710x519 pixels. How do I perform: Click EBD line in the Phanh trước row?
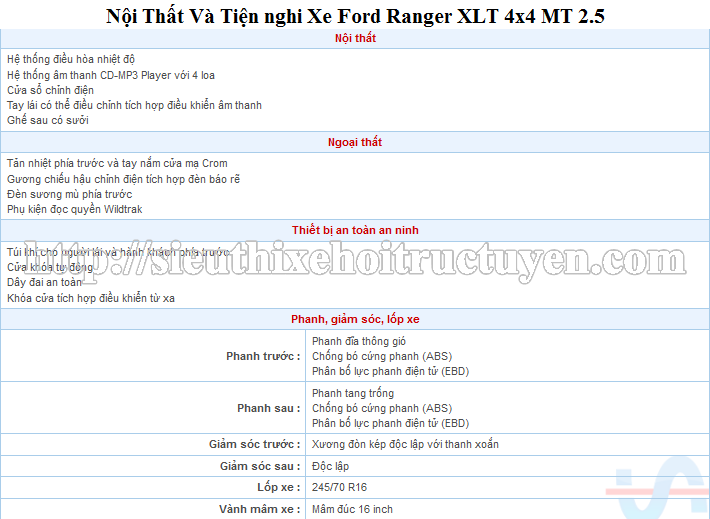point(390,371)
